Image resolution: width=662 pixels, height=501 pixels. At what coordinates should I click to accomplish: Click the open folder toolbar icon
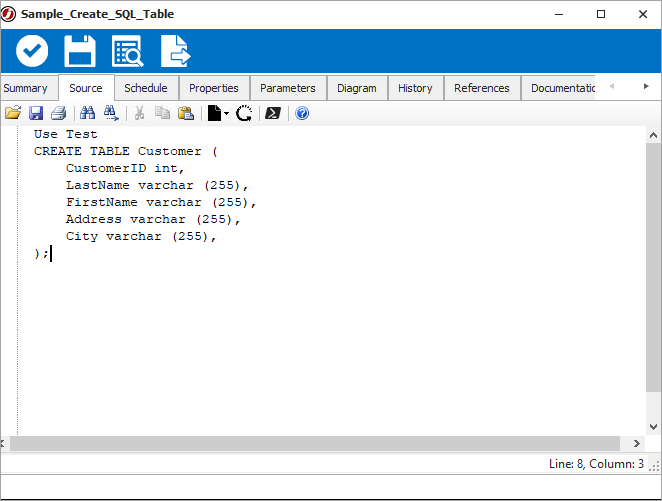(x=13, y=113)
